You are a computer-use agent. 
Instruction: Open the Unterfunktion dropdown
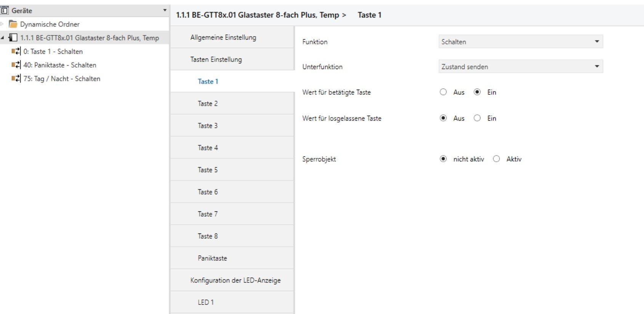521,67
